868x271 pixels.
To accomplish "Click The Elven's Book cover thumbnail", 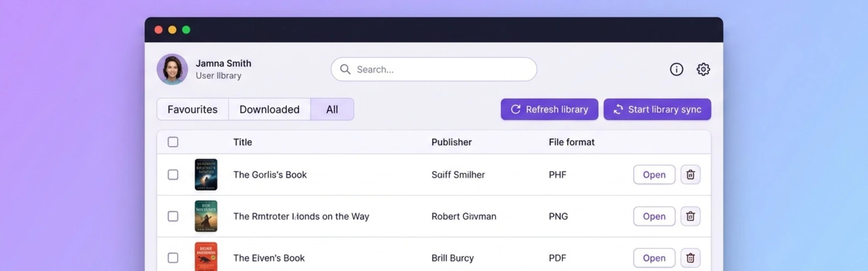I will [206, 257].
